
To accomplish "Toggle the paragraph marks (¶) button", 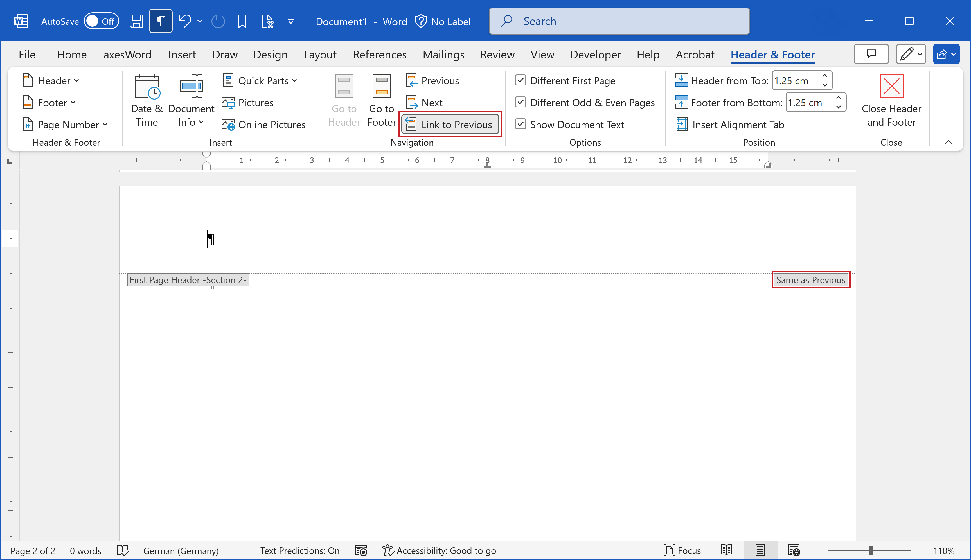I will click(161, 21).
